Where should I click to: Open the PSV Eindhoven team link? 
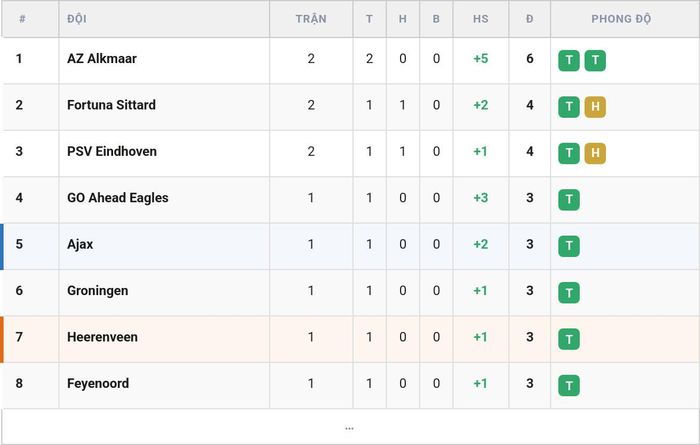pos(112,151)
